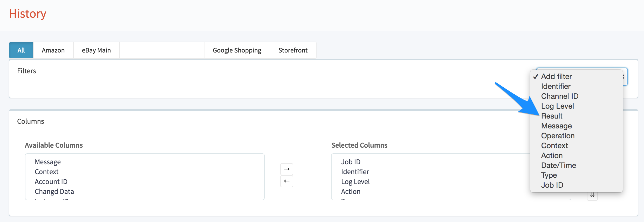The image size is (644, 222).
Task: Select Message in Available Columns list
Action: point(48,162)
